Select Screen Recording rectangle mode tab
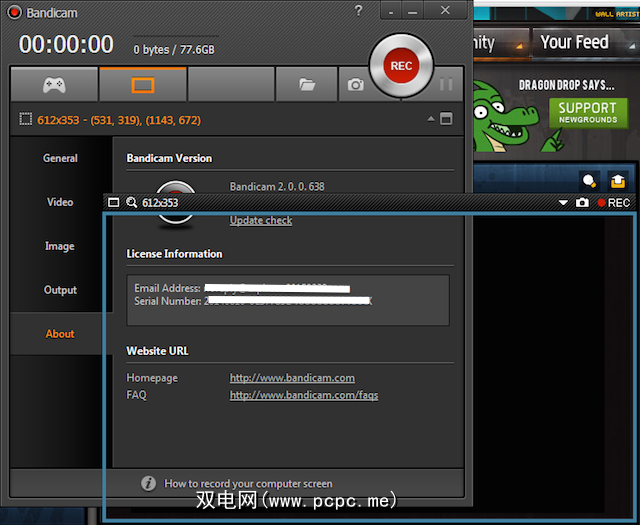 tap(143, 85)
